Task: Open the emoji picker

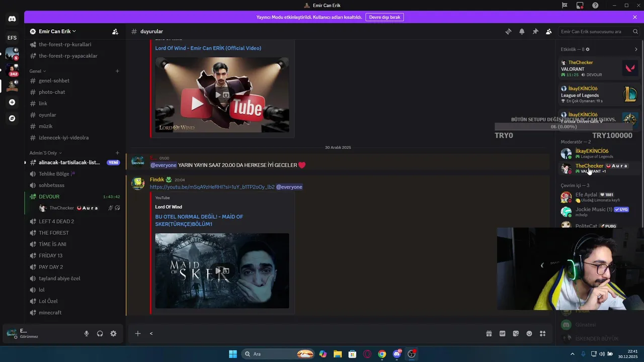Action: click(x=529, y=333)
